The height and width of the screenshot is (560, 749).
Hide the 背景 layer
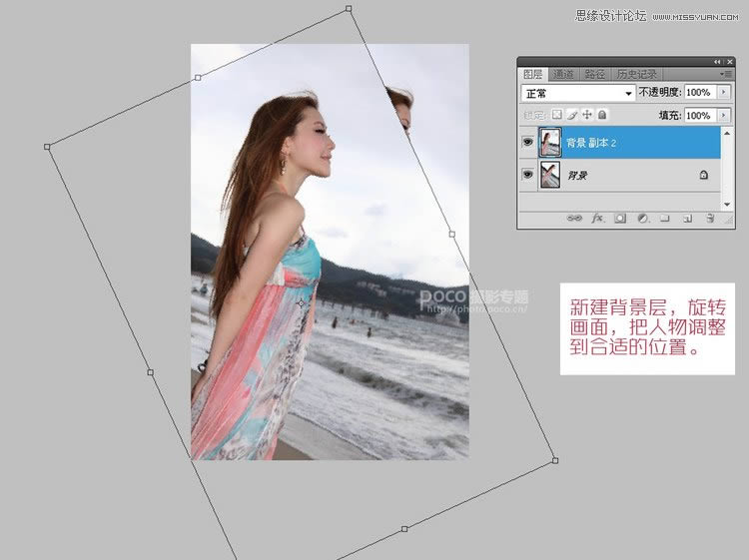point(527,175)
